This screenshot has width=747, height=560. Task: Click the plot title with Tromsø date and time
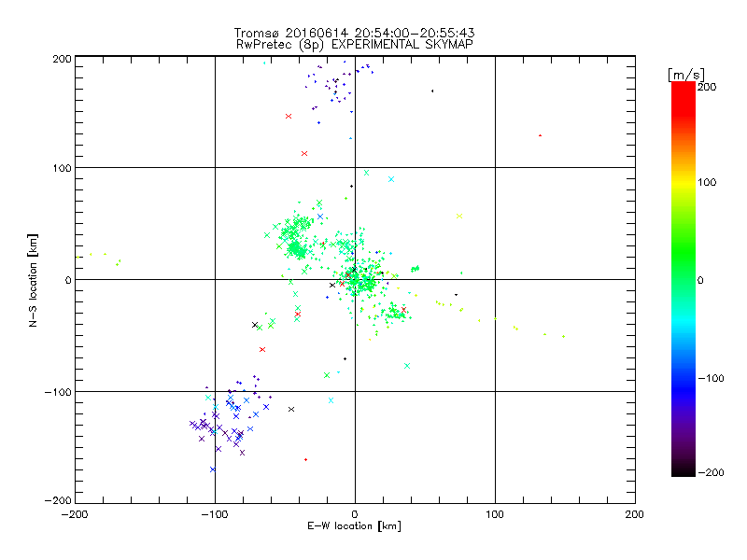click(x=354, y=33)
